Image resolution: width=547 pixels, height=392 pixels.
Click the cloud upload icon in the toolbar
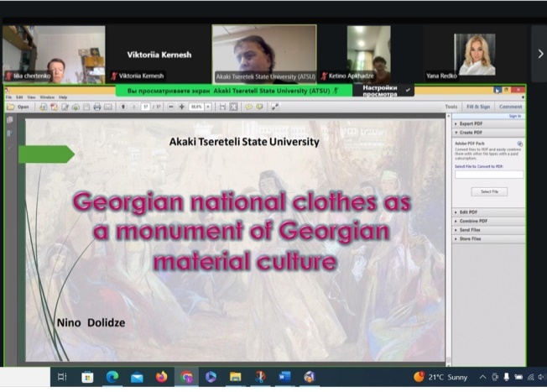(76, 107)
